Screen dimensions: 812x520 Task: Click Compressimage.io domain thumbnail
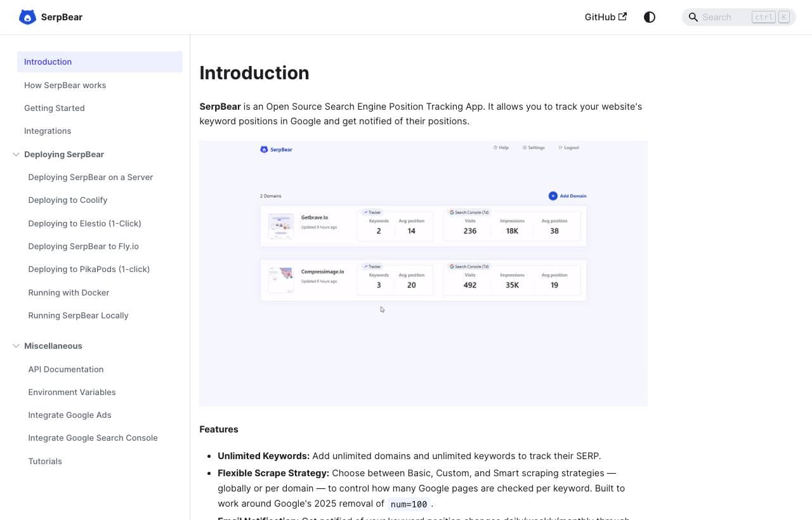pos(281,280)
